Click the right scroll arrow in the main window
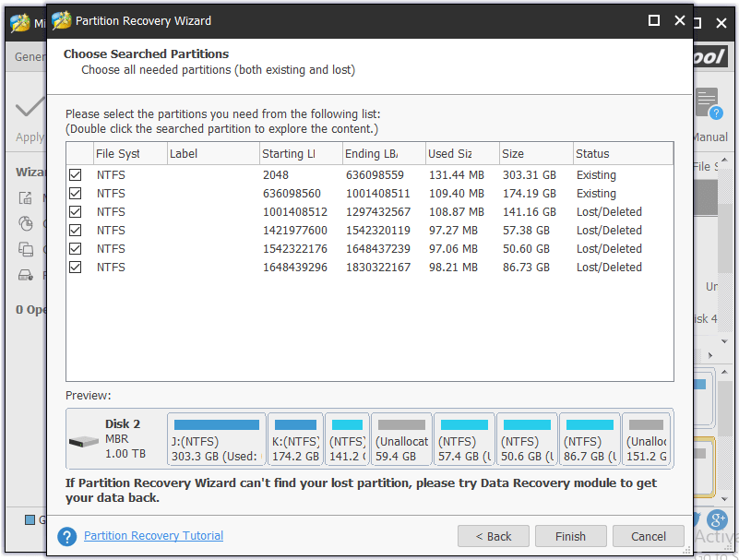Image resolution: width=739 pixels, height=560 pixels. tap(710, 355)
